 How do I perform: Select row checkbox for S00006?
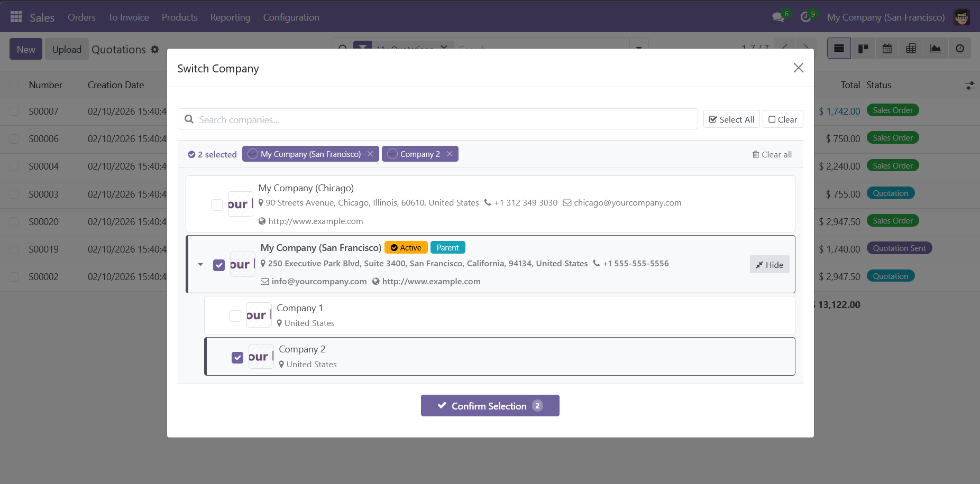click(x=14, y=138)
